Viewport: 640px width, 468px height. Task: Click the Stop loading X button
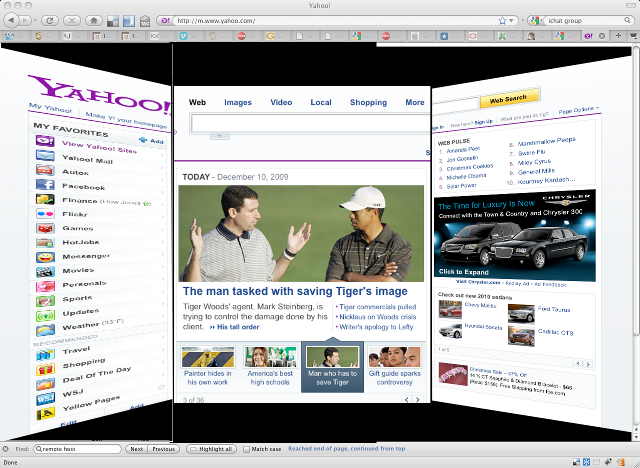pos(72,20)
